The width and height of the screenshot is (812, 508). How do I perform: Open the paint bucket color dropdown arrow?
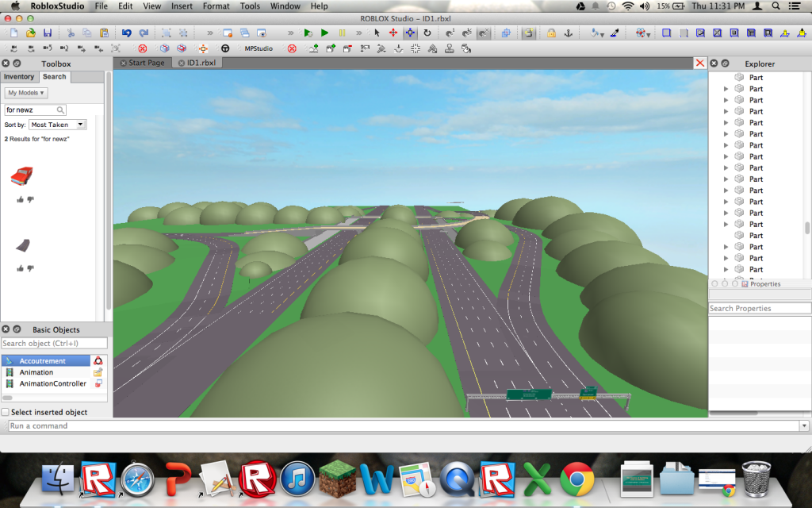[603, 35]
